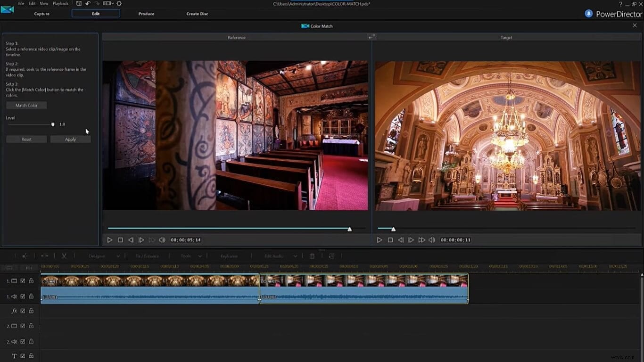
Task: Click the trash icon to delete selection
Action: [x=312, y=256]
